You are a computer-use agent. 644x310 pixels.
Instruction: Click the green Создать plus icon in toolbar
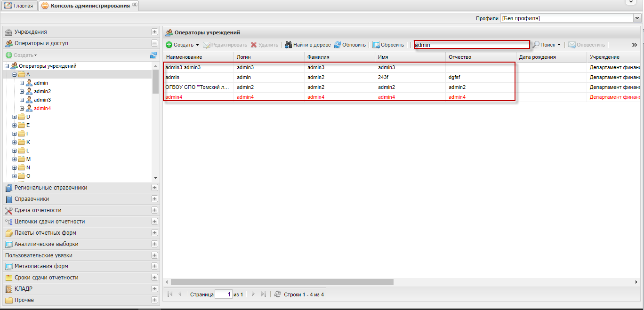(x=169, y=45)
